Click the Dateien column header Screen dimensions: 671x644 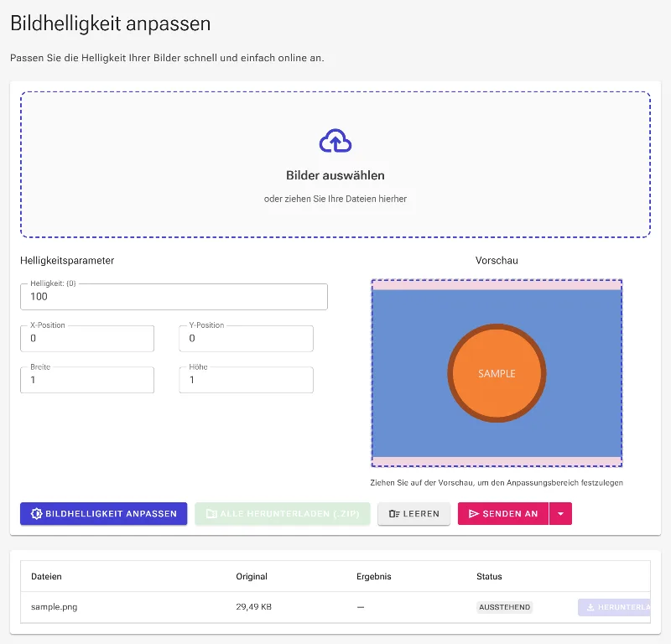46,576
